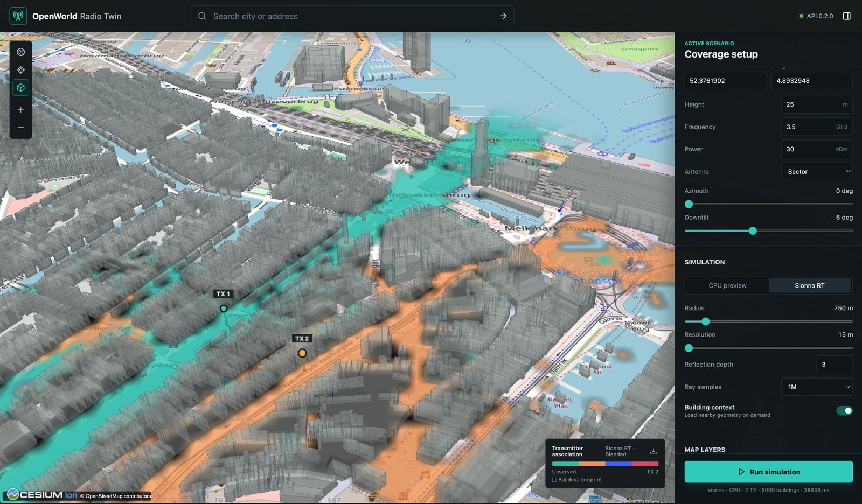
Task: Click the Transmitter association legend title
Action: click(567, 451)
